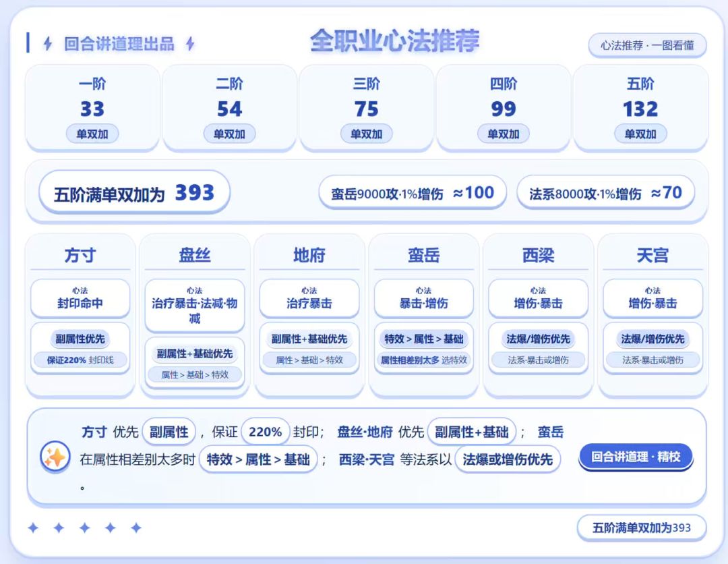Click 暴击·增伤 心法 box under 蛮岳
The height and width of the screenshot is (564, 728).
(x=423, y=298)
